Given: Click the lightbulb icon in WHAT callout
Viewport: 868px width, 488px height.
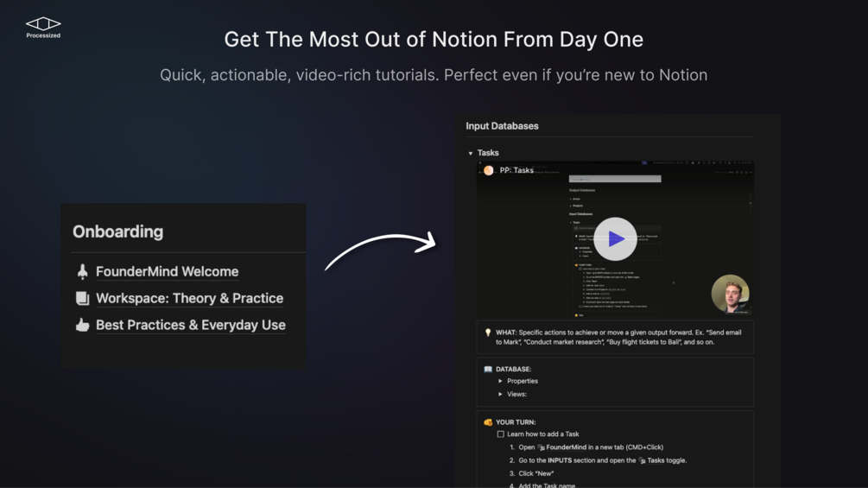Looking at the screenshot, I should point(488,333).
